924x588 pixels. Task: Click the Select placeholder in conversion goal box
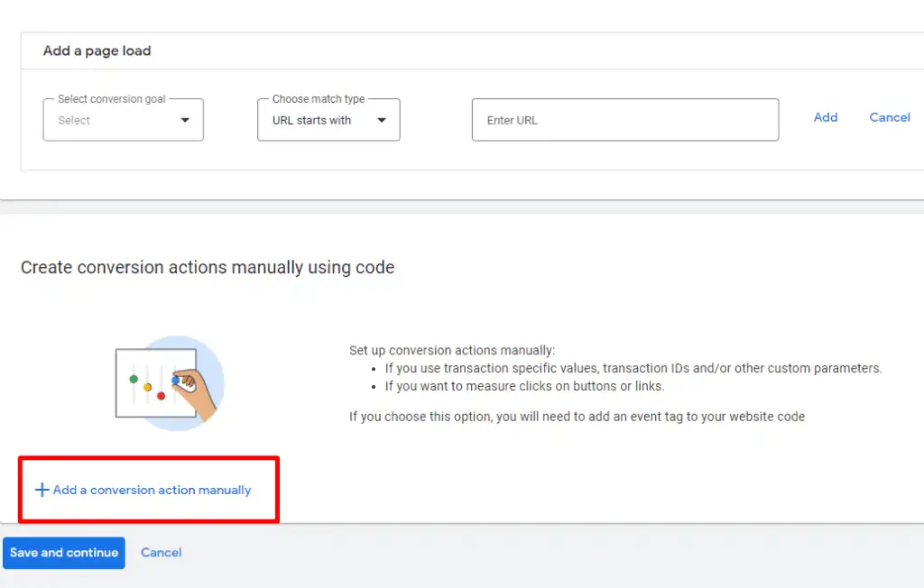click(x=75, y=120)
